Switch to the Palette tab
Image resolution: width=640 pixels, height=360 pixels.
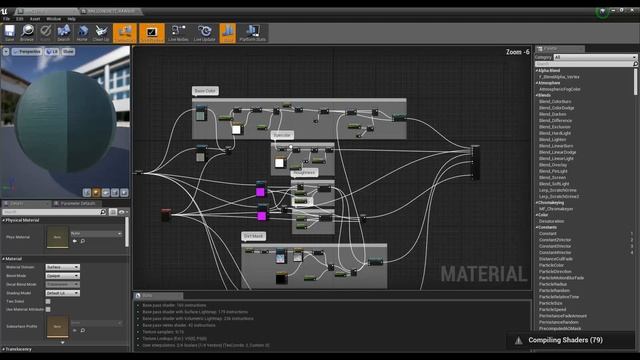tap(560, 49)
